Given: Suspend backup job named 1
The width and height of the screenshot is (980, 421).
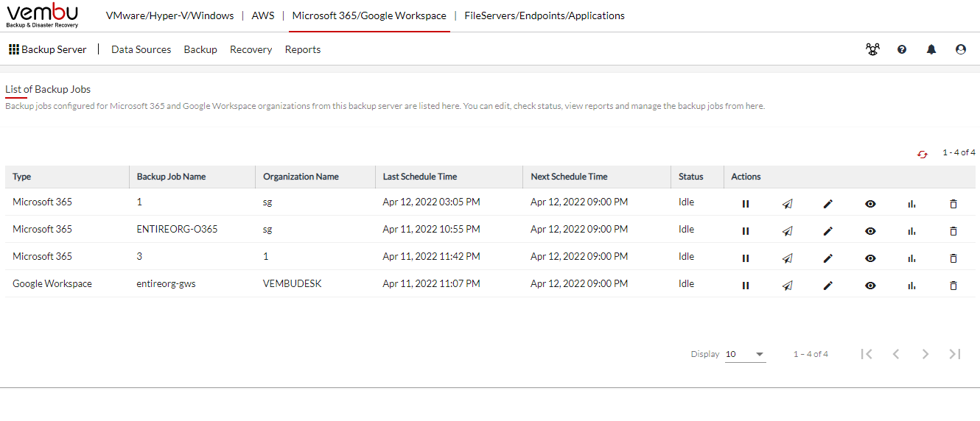Looking at the screenshot, I should pyautogui.click(x=746, y=204).
